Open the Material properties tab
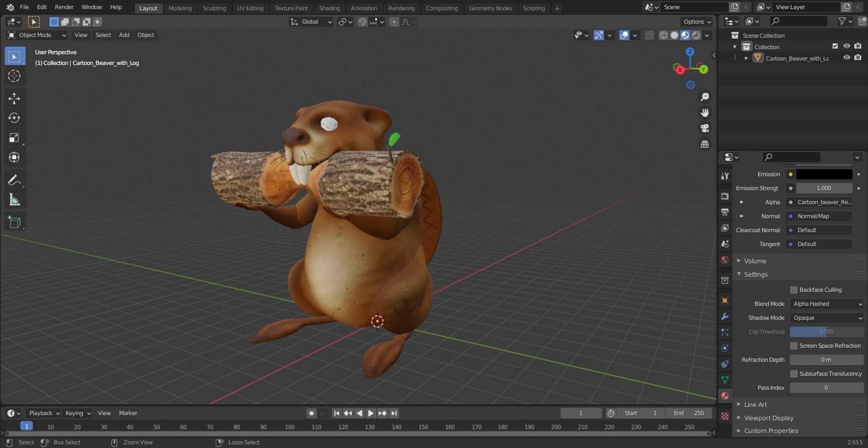This screenshot has width=868, height=448. click(x=725, y=396)
